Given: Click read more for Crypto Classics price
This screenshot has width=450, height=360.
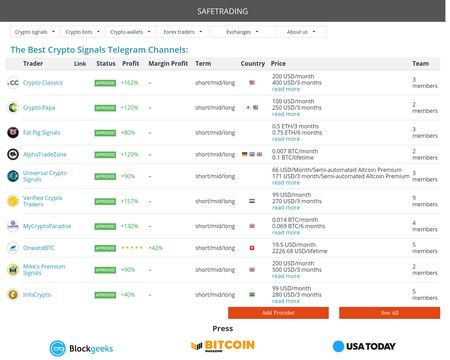Looking at the screenshot, I should click(286, 89).
